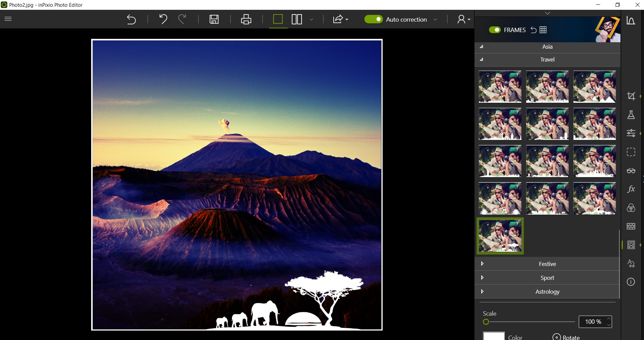644x340 pixels.
Task: Show the photo information panel
Action: click(631, 282)
